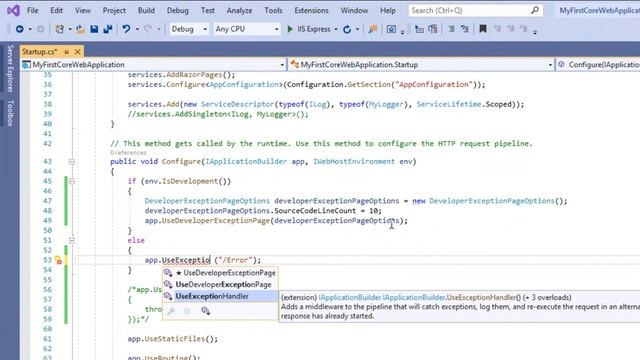Screen dimensions: 640x360
Task: Open the Window menu
Action: (x=354, y=11)
